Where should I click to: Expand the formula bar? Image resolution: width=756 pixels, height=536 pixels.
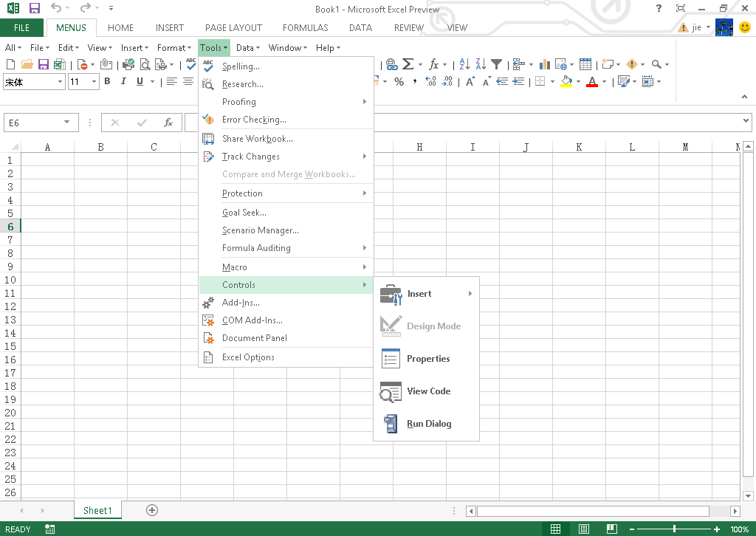coord(746,121)
